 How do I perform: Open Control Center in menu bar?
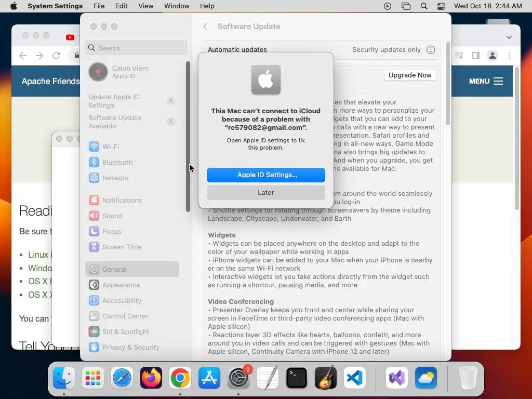pyautogui.click(x=441, y=6)
